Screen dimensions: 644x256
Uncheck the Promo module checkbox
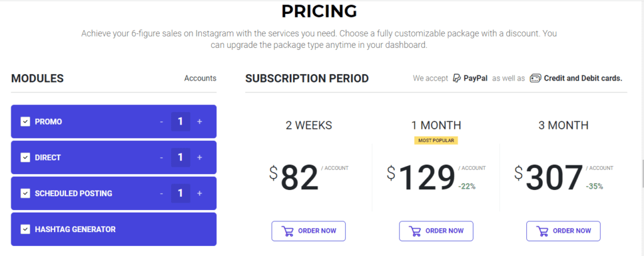pyautogui.click(x=25, y=121)
